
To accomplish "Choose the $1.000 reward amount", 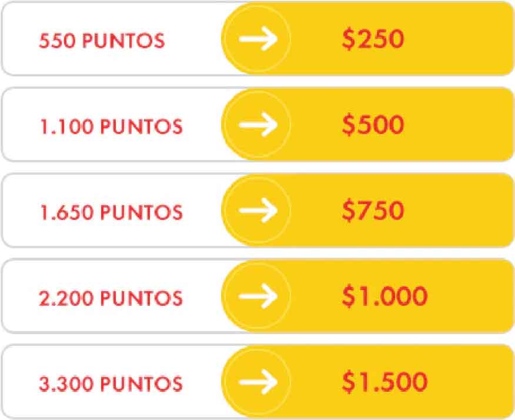I will click(384, 296).
